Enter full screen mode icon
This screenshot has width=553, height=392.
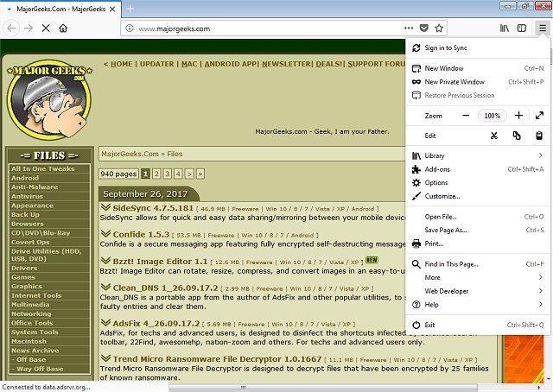point(539,116)
